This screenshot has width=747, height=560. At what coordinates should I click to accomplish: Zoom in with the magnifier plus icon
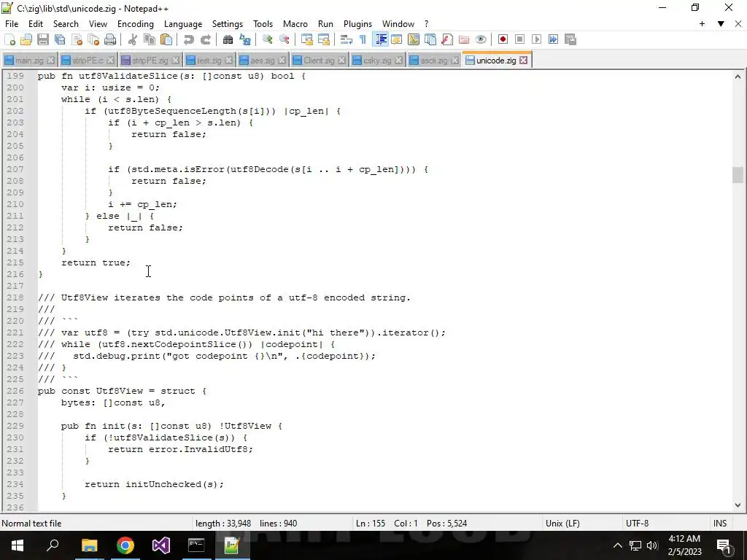pos(267,39)
